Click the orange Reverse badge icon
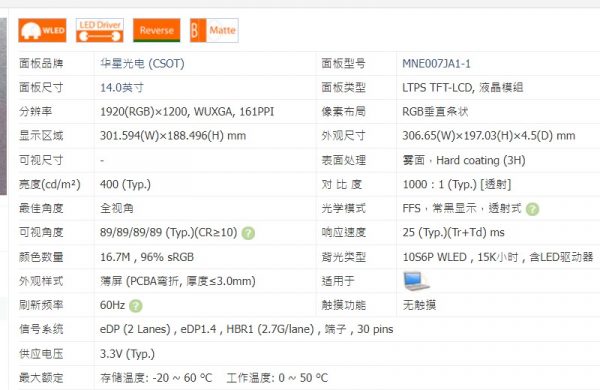This screenshot has height=390, width=600. tap(157, 30)
